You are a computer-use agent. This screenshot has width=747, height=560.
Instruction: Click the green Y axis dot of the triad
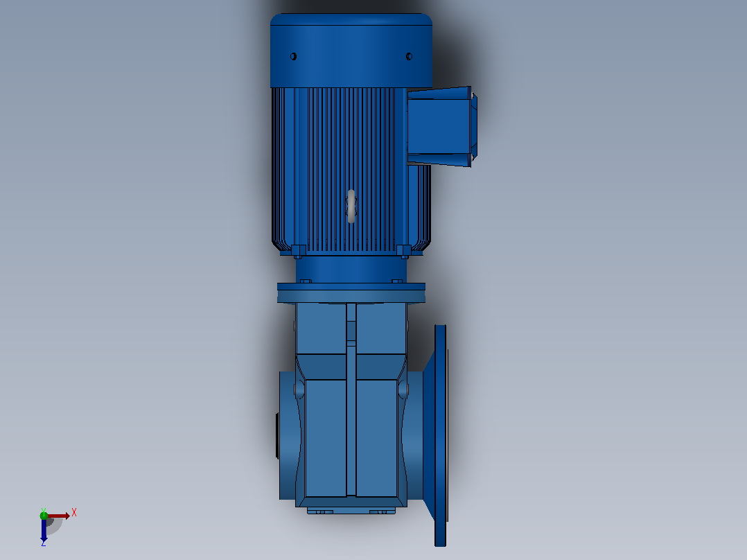pos(44,515)
